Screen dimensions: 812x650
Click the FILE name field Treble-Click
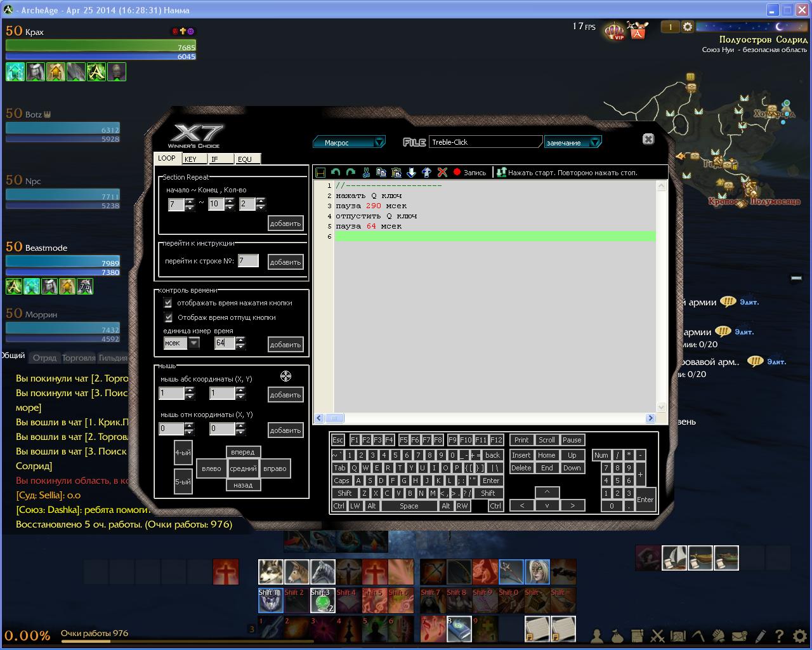[485, 142]
